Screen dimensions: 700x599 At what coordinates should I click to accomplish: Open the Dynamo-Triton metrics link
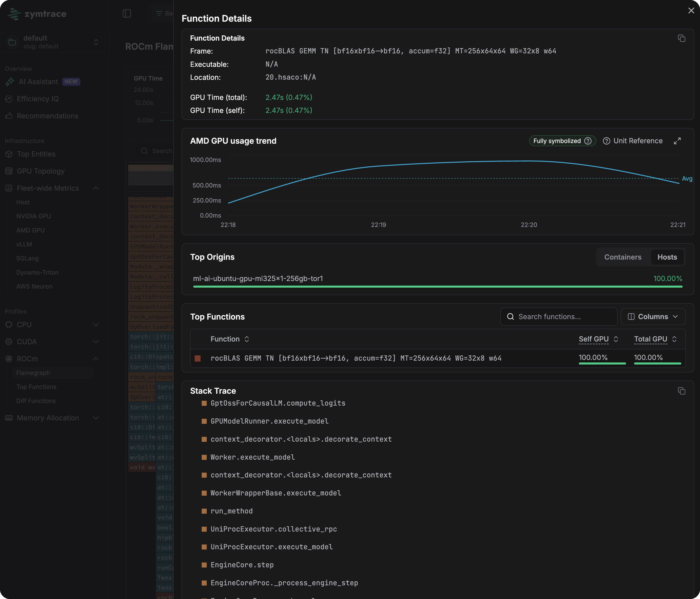pos(37,272)
